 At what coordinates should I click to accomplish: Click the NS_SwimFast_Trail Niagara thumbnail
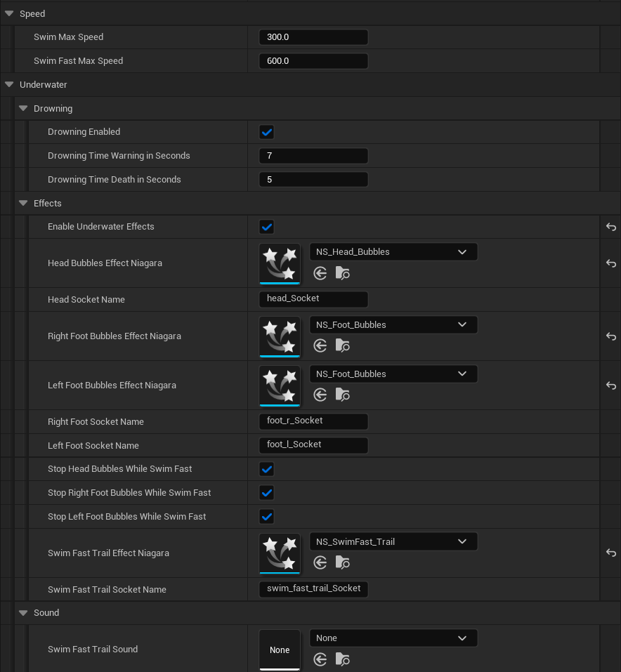tap(280, 553)
